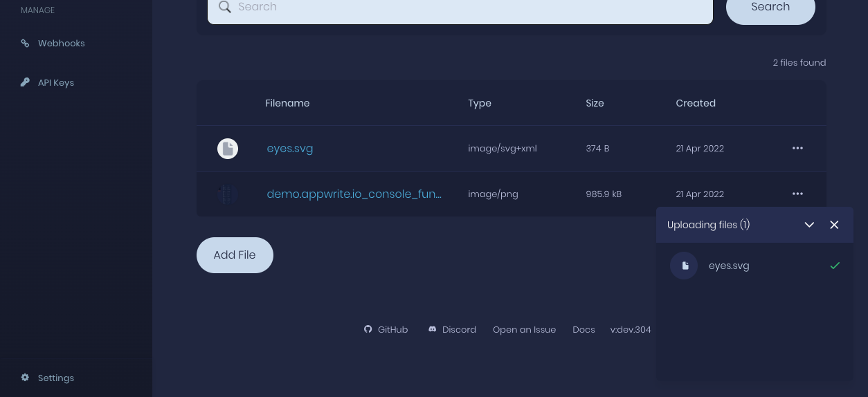Click the Settings gear icon
The height and width of the screenshot is (397, 868).
pos(25,378)
